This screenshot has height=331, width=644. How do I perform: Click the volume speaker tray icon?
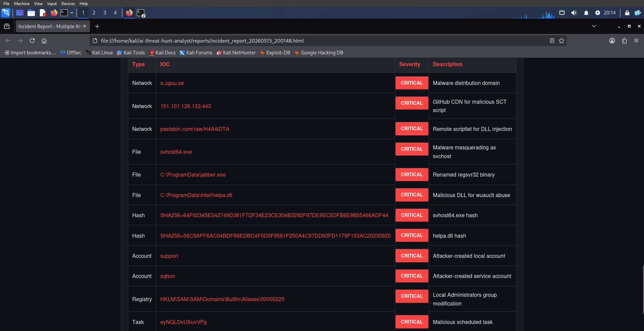(x=574, y=13)
